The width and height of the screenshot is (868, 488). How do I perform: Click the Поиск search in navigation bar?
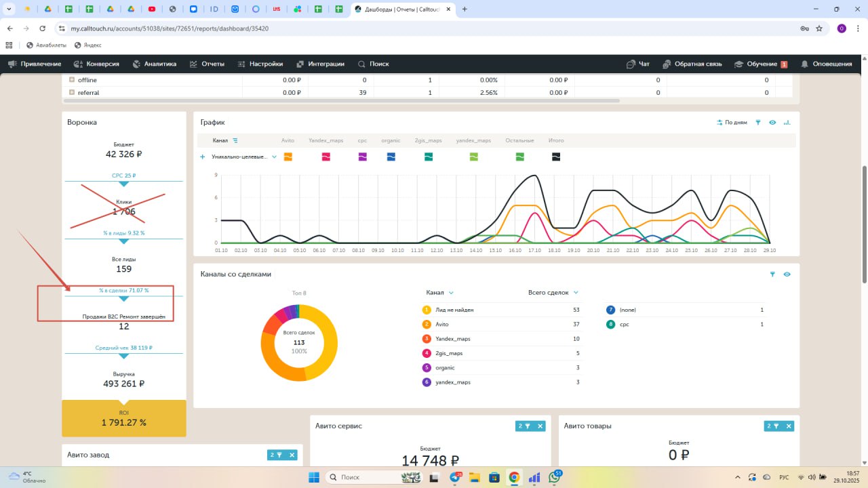374,64
